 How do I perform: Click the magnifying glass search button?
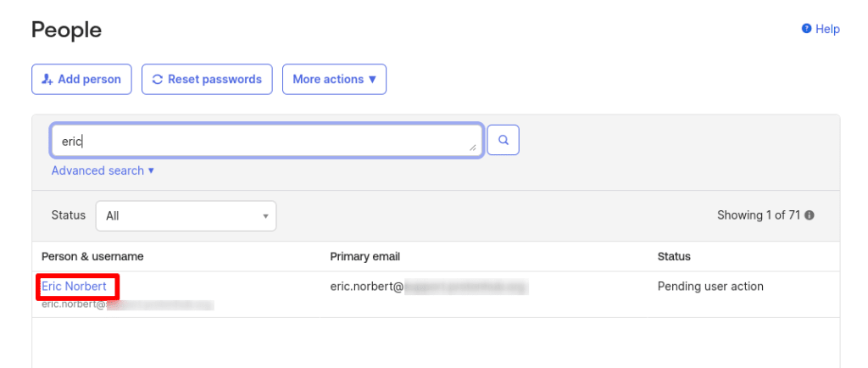(504, 140)
